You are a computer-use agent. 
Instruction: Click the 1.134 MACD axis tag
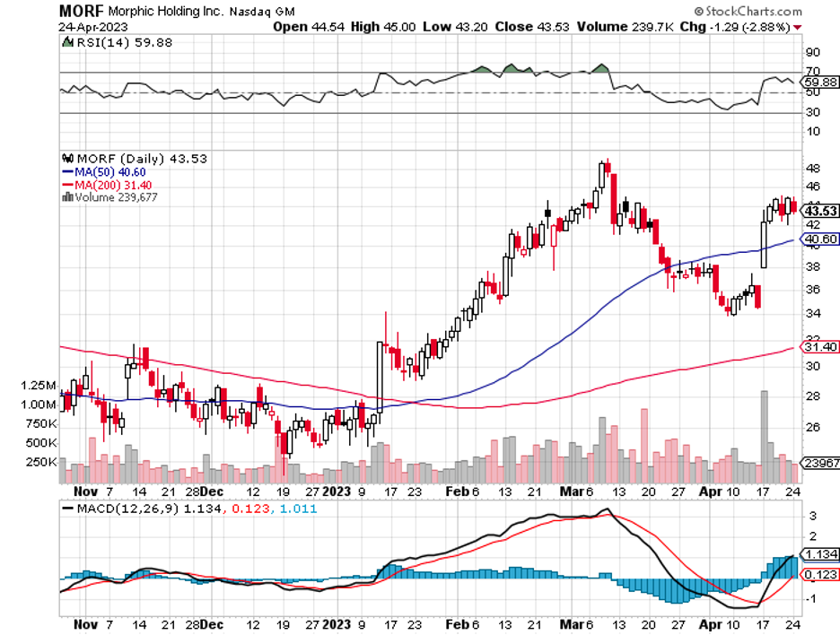click(x=820, y=553)
